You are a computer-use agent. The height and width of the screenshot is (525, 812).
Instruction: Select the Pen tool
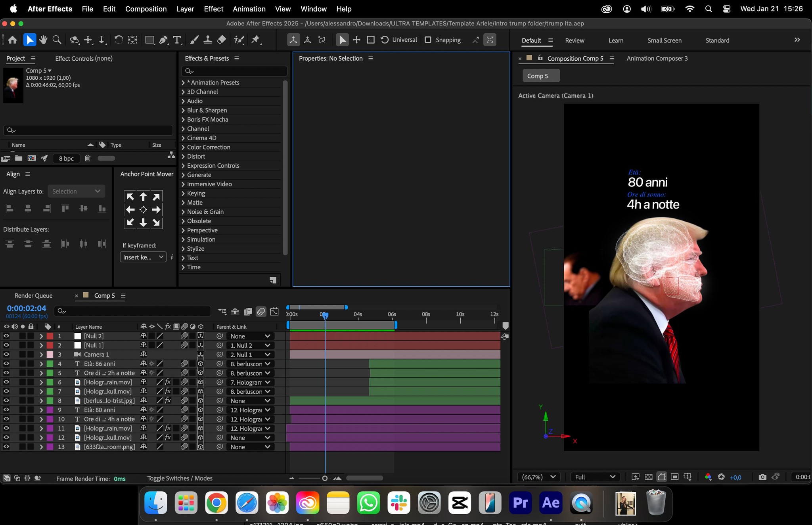(x=163, y=40)
